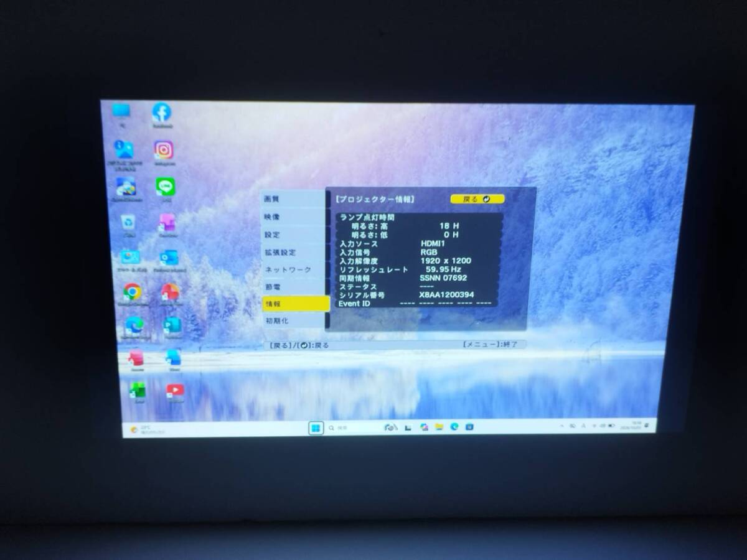The height and width of the screenshot is (560, 747).
Task: Click the [メニュー]:終了 hint
Action: [490, 344]
